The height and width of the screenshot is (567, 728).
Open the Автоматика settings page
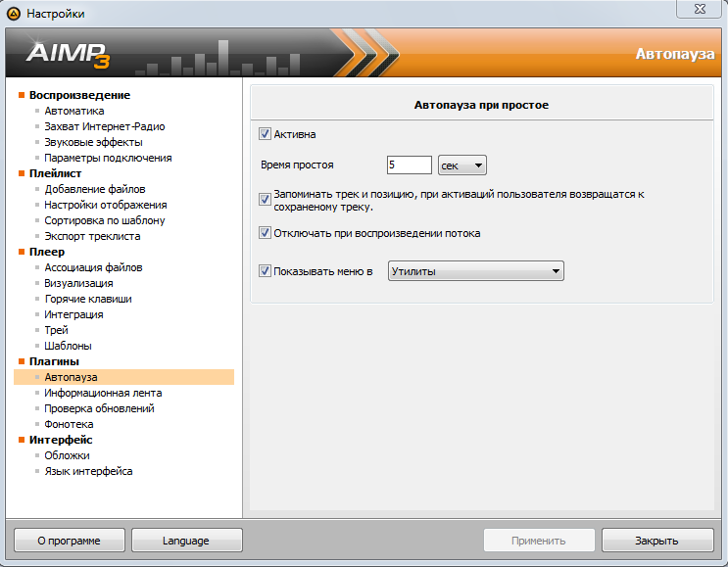point(74,111)
